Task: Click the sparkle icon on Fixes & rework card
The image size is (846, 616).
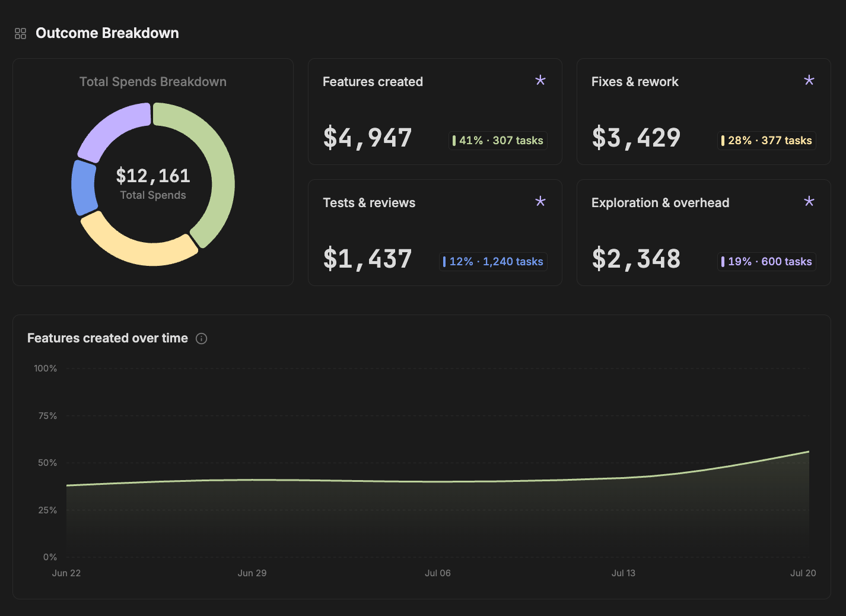Action: pyautogui.click(x=809, y=80)
